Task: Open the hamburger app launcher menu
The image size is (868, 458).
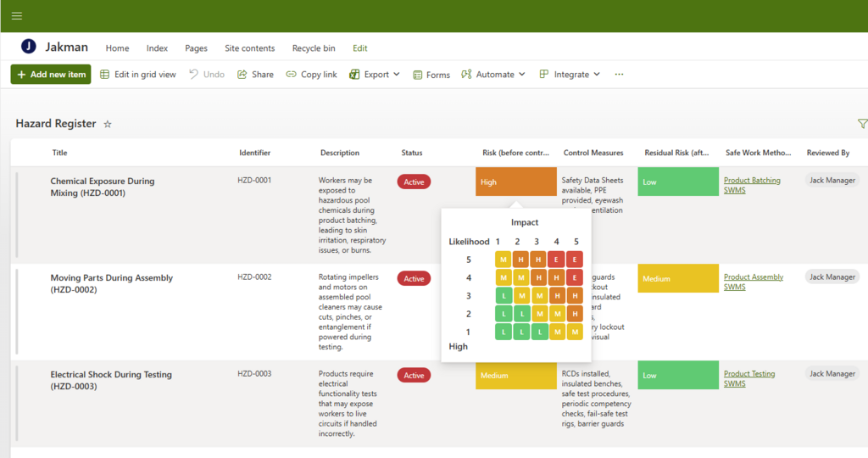Action: click(x=17, y=16)
